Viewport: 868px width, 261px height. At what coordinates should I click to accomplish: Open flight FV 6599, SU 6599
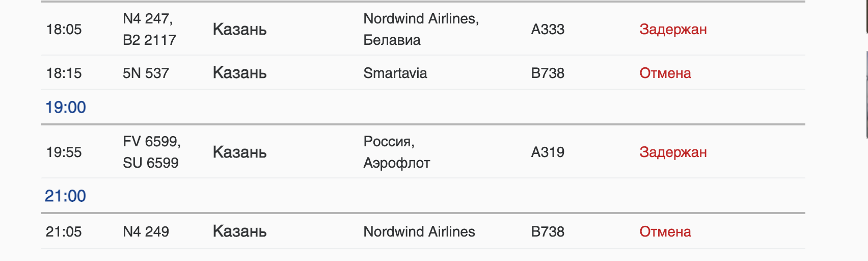tap(152, 152)
